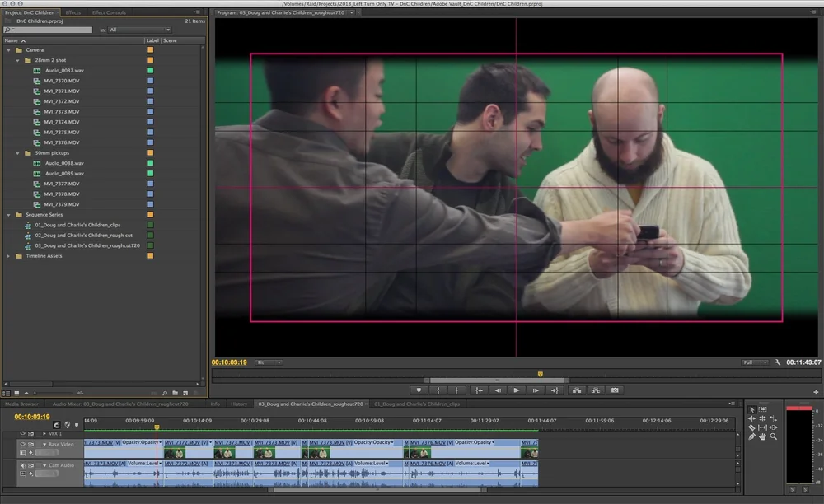Select the Razor tool in tools panel
The width and height of the screenshot is (824, 504).
point(751,427)
